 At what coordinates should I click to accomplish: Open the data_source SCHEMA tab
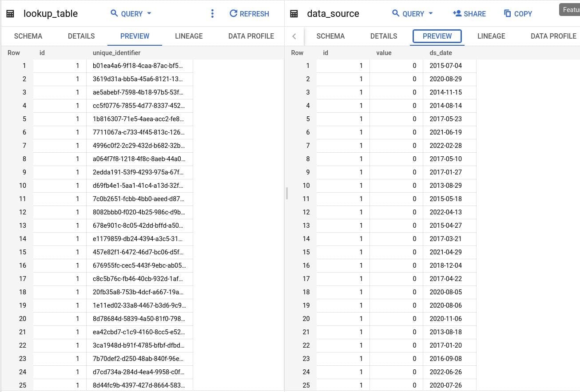(330, 36)
